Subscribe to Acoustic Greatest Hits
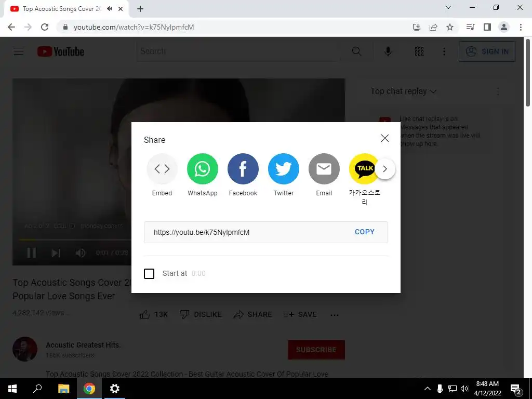 316,350
